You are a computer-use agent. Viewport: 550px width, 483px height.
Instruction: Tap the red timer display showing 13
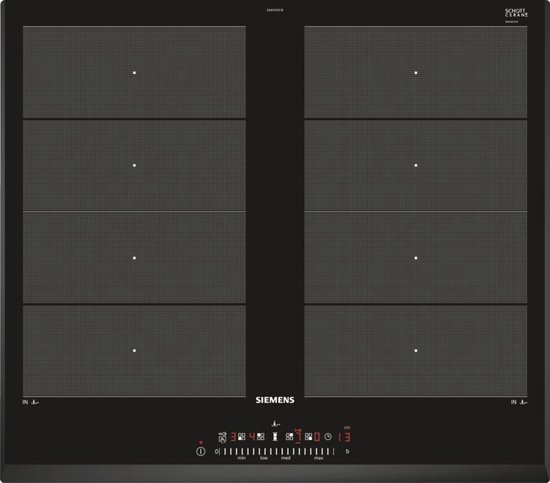344,437
